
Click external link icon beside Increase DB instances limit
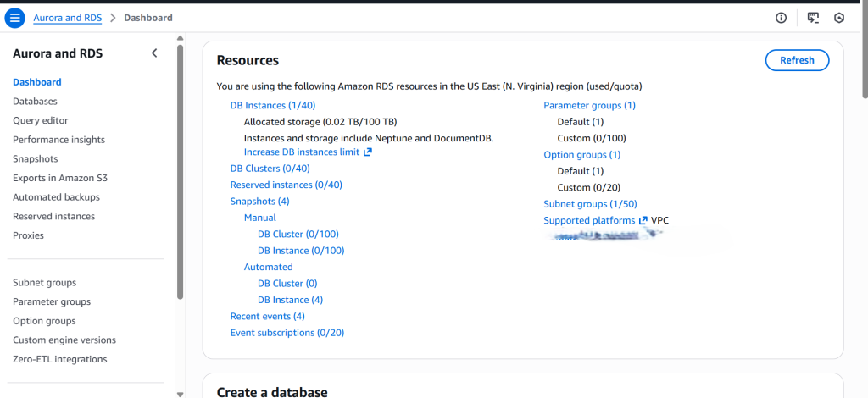[368, 152]
